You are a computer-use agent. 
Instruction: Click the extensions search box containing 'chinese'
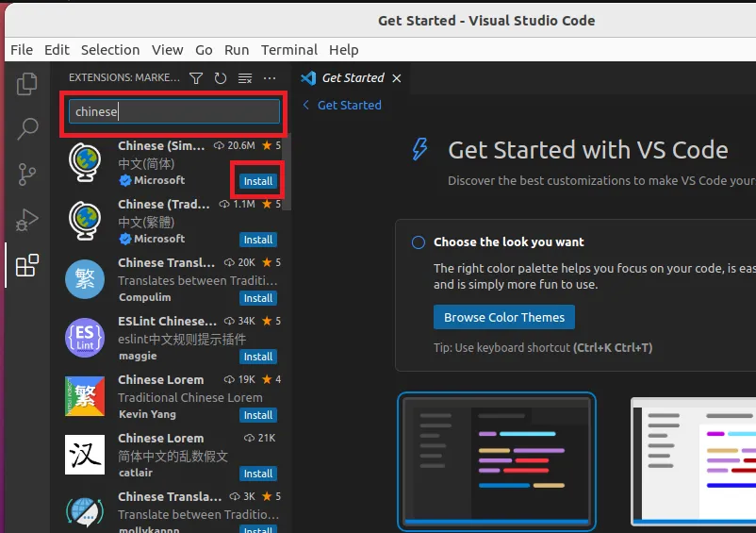pos(174,111)
